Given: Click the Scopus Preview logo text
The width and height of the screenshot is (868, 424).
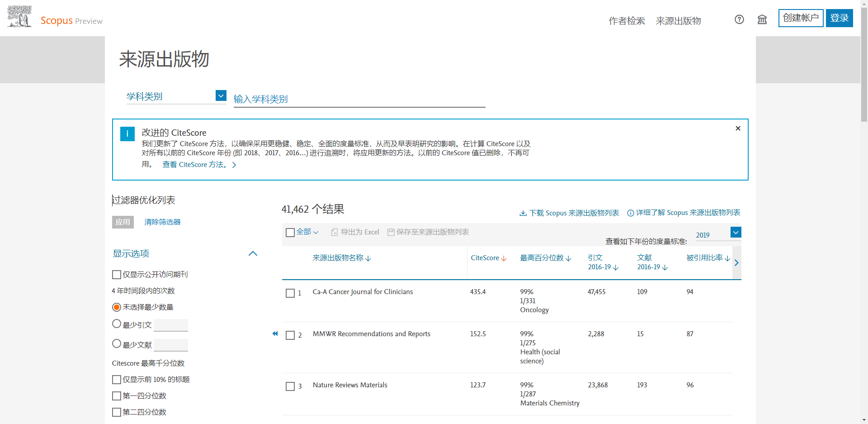Looking at the screenshot, I should point(71,21).
